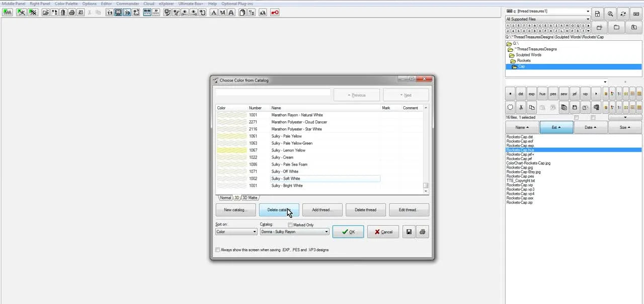644x304 pixels.
Task: Open the drive 'q: [thread treasures1]' dropdown
Action: click(548, 11)
